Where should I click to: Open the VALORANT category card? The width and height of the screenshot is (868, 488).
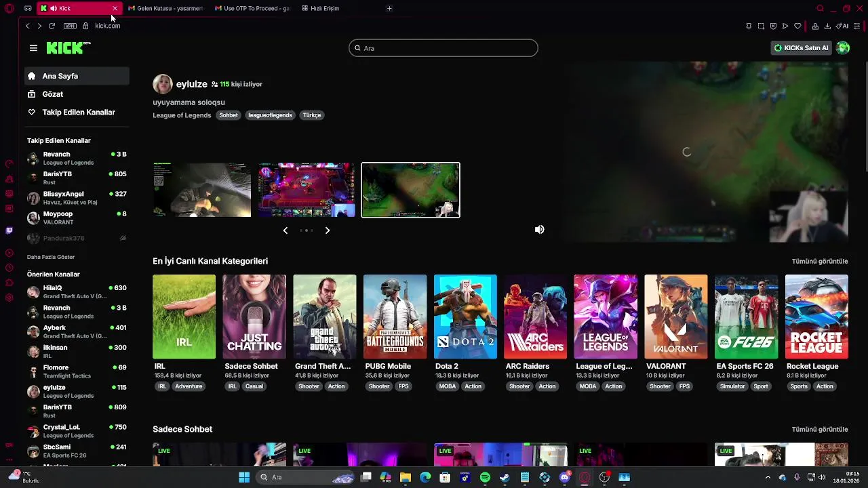point(676,317)
